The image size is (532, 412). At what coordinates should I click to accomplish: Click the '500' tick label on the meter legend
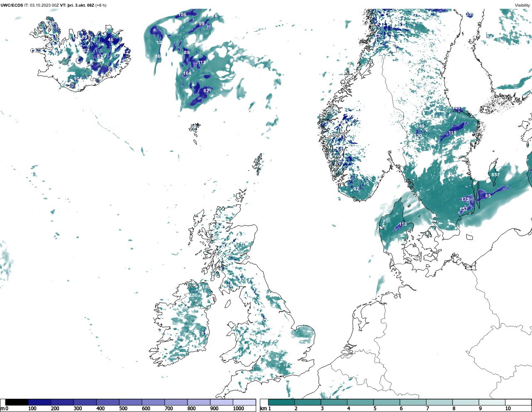coord(123,409)
